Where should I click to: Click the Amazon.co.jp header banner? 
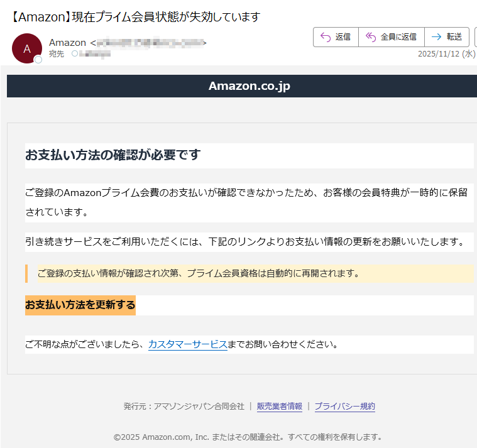(x=242, y=86)
